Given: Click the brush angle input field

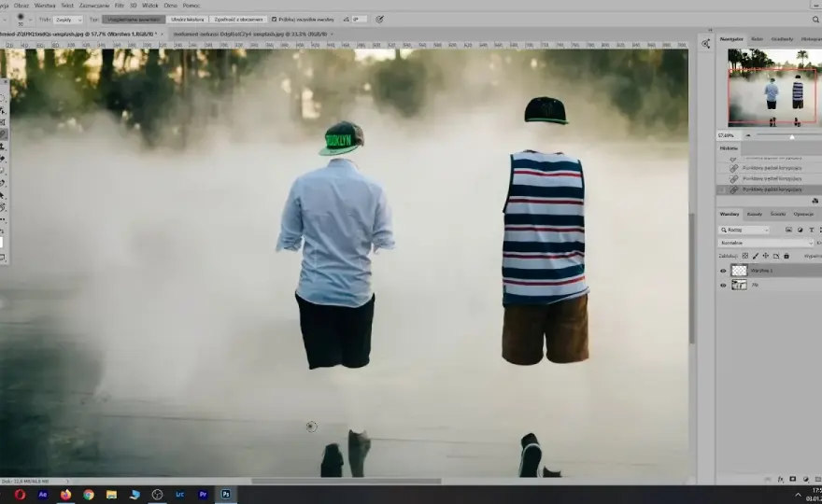Looking at the screenshot, I should pyautogui.click(x=359, y=20).
